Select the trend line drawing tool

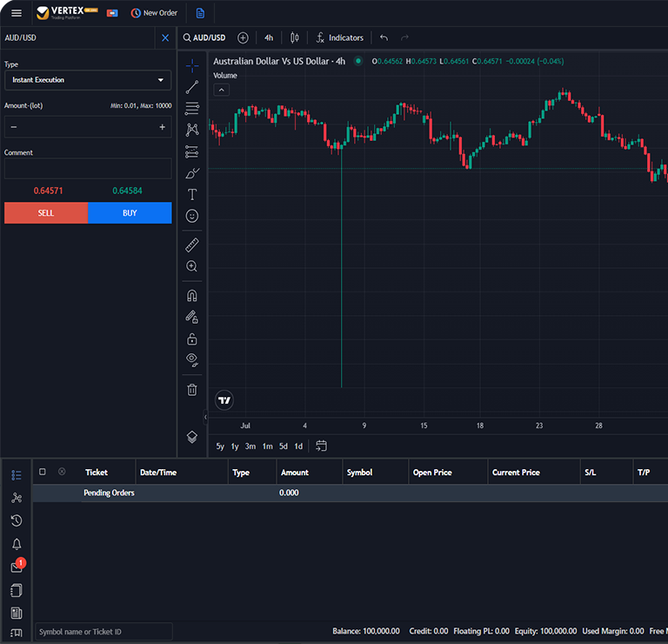192,87
